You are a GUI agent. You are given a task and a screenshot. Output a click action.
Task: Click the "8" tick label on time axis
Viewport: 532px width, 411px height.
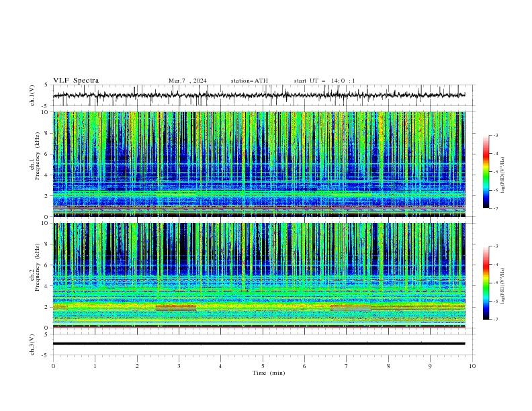point(388,366)
